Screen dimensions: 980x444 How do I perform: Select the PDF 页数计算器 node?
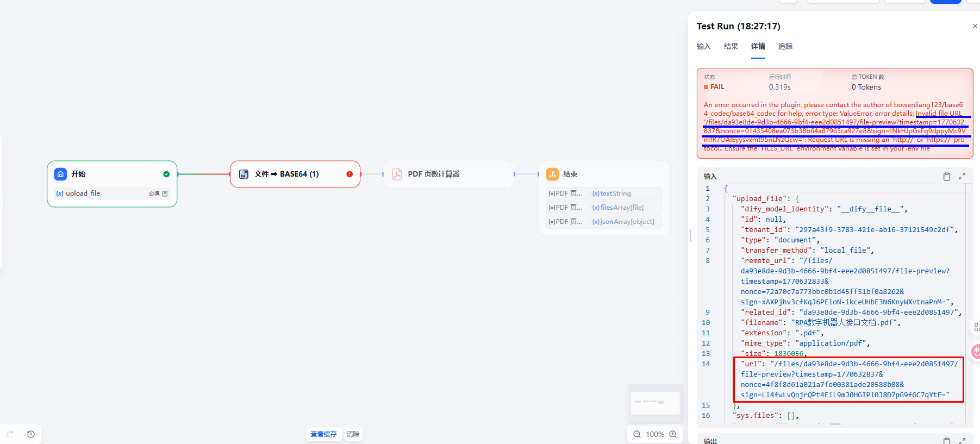(449, 174)
